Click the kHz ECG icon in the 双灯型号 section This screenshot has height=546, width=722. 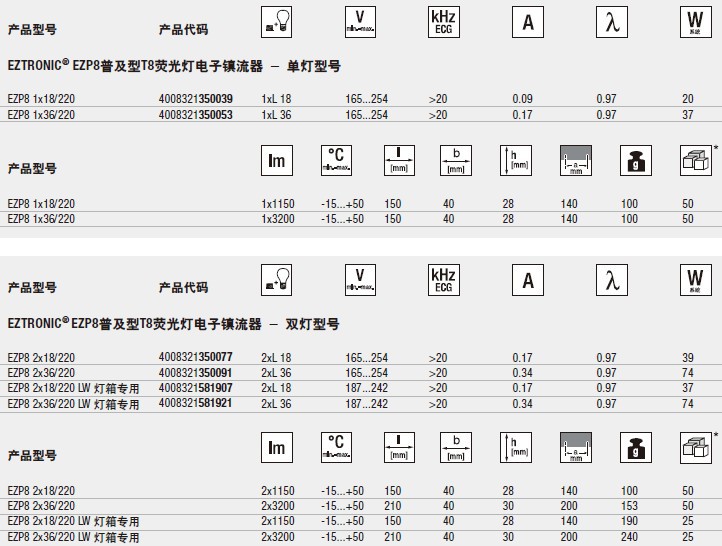[443, 281]
